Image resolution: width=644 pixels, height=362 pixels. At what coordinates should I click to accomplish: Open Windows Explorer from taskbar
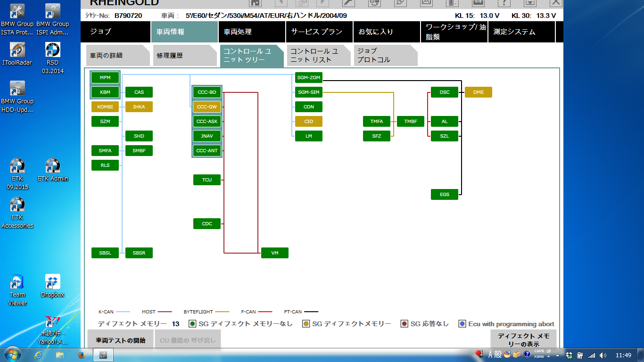click(x=60, y=355)
